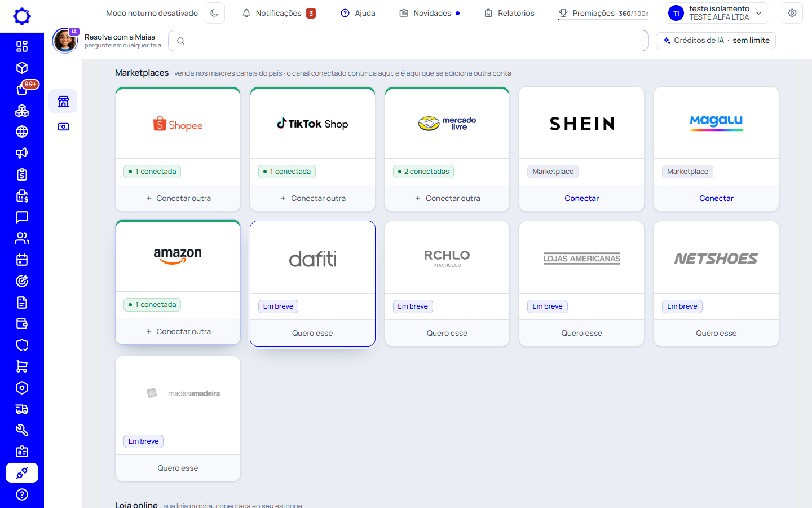Open the delivery truck icon in sidebar
Screen dimensions: 812x508
tap(22, 409)
